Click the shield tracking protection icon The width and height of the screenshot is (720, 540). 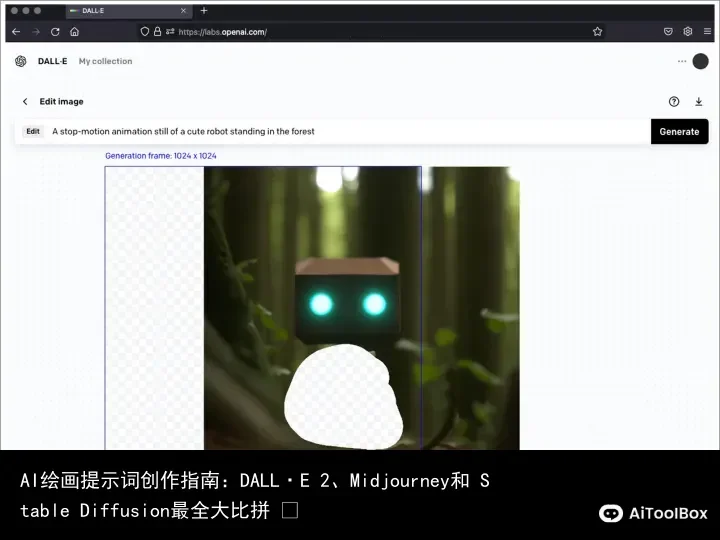point(145,32)
